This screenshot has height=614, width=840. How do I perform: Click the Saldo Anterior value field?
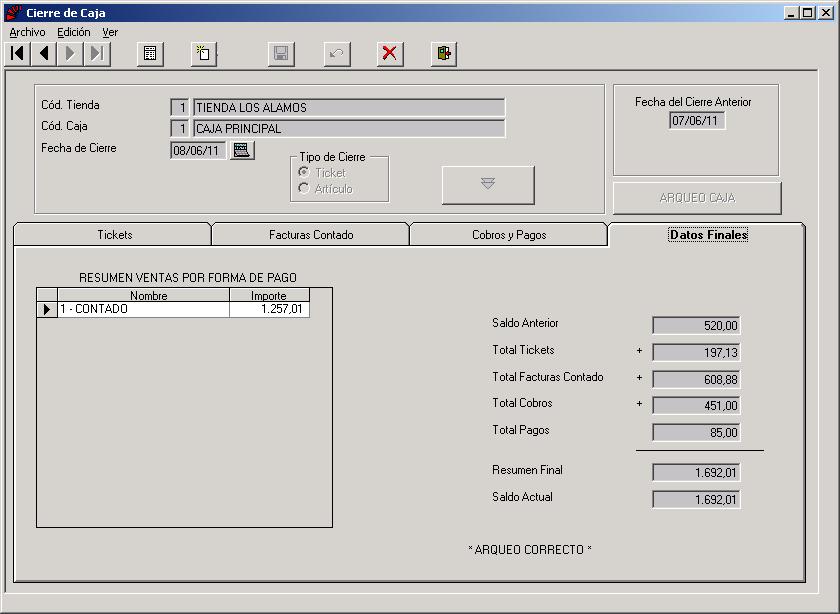(x=696, y=325)
